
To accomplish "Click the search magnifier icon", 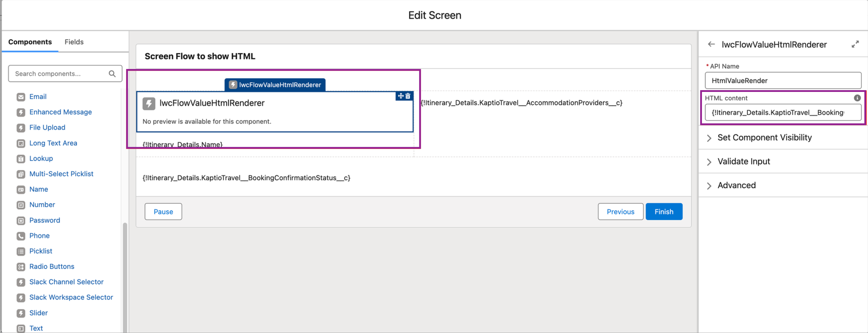I will (112, 74).
